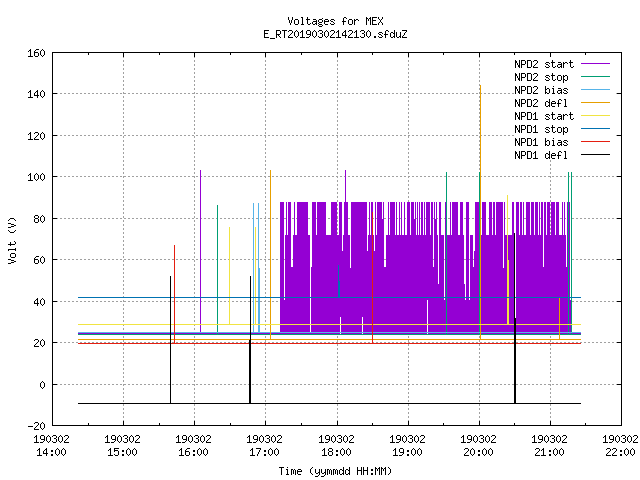The width and height of the screenshot is (640, 480).
Task: Click the -20 value on the y-axis
Action: [36, 426]
